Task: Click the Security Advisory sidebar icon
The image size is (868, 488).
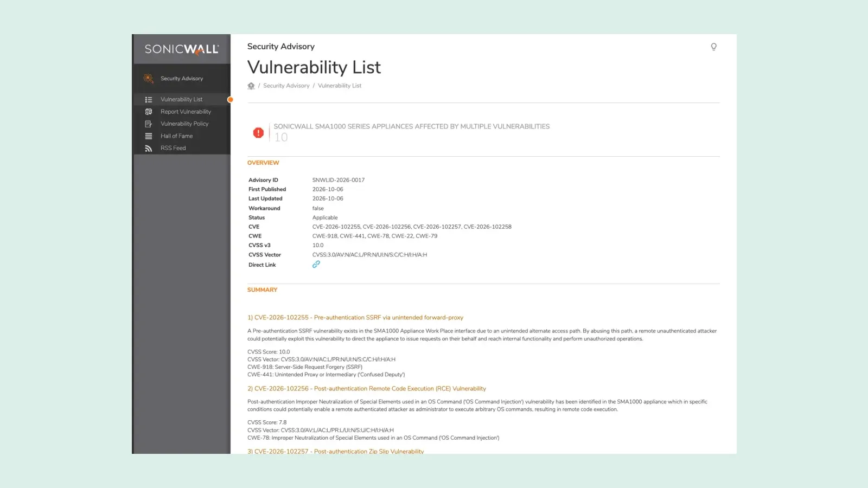Action: [148, 79]
